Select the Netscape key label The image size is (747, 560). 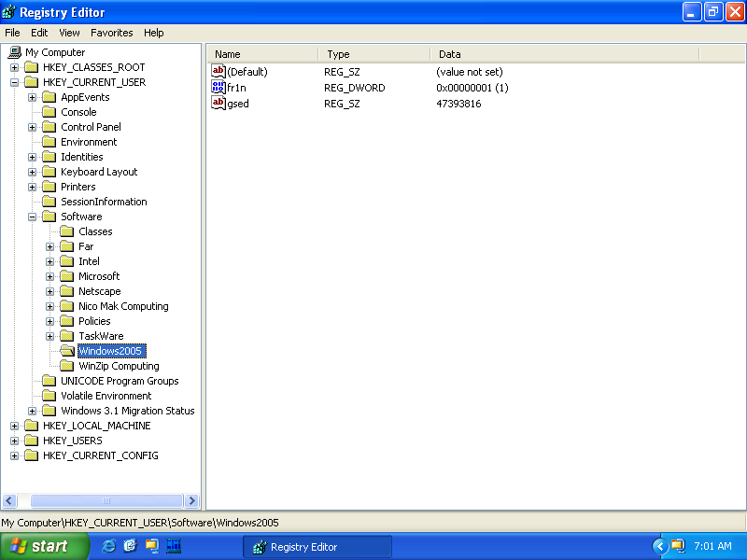[100, 291]
